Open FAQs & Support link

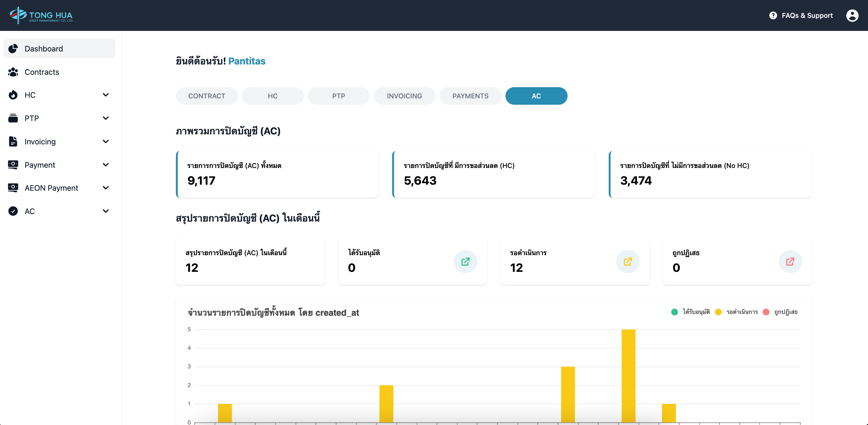point(807,15)
